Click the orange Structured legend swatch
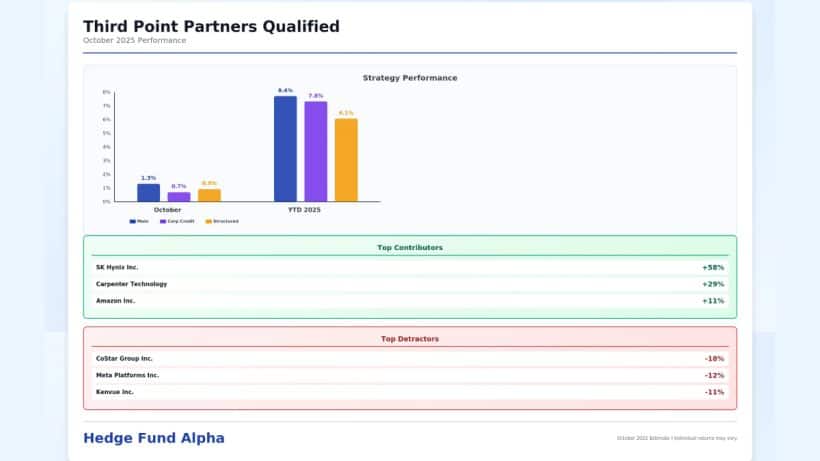The height and width of the screenshot is (461, 820). (x=209, y=222)
